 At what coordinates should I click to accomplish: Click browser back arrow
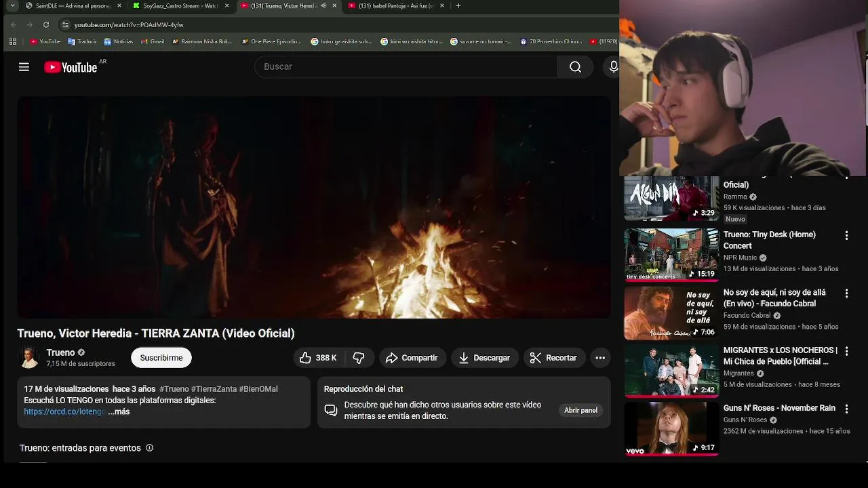click(x=14, y=24)
